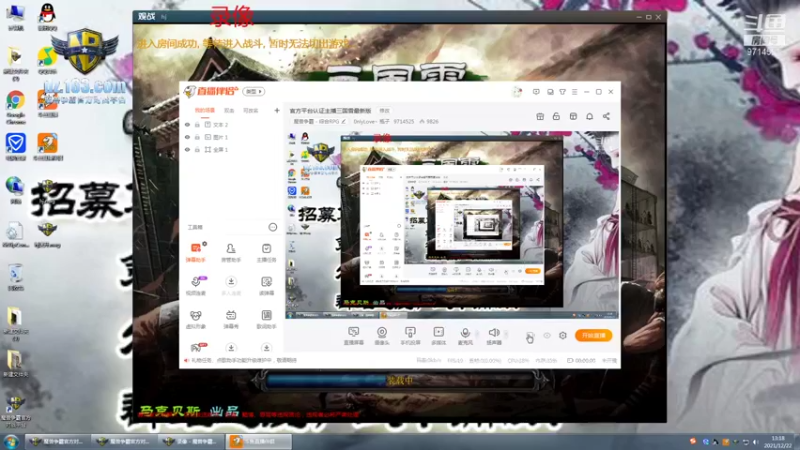This screenshot has height=450, width=800.
Task: Open the second scene tab
Action: pos(229,110)
